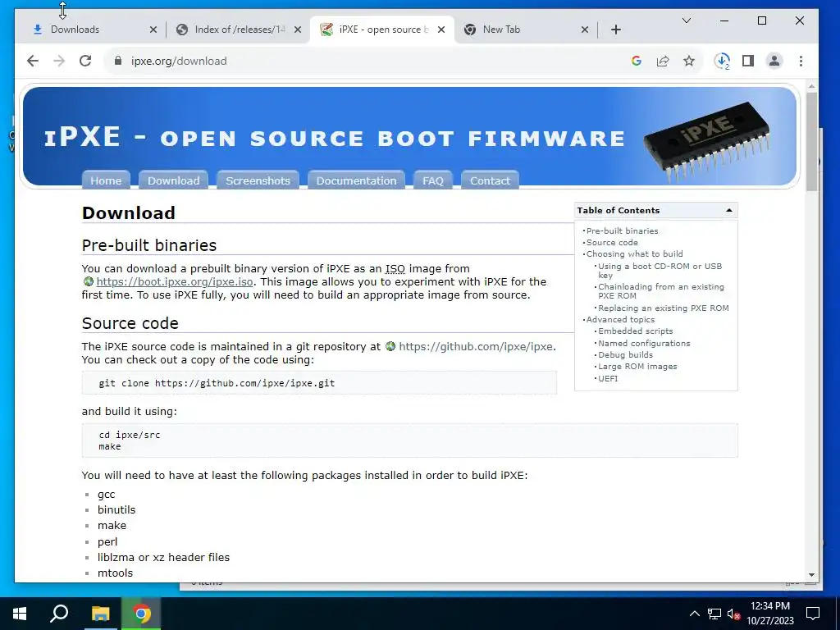The height and width of the screenshot is (630, 840).
Task: Click the page vertical scrollbar thumb
Action: pyautogui.click(x=811, y=141)
